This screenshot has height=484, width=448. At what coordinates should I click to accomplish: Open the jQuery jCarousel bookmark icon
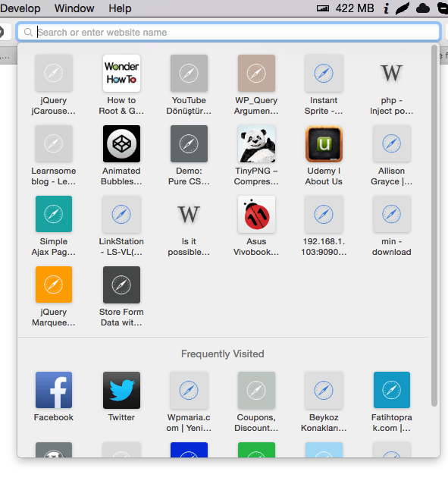coord(54,73)
